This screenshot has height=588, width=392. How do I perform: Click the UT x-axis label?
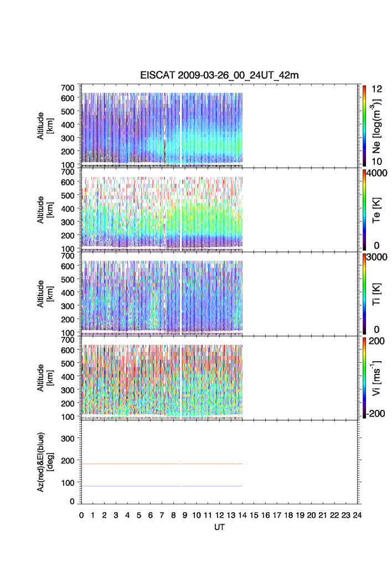(x=219, y=528)
